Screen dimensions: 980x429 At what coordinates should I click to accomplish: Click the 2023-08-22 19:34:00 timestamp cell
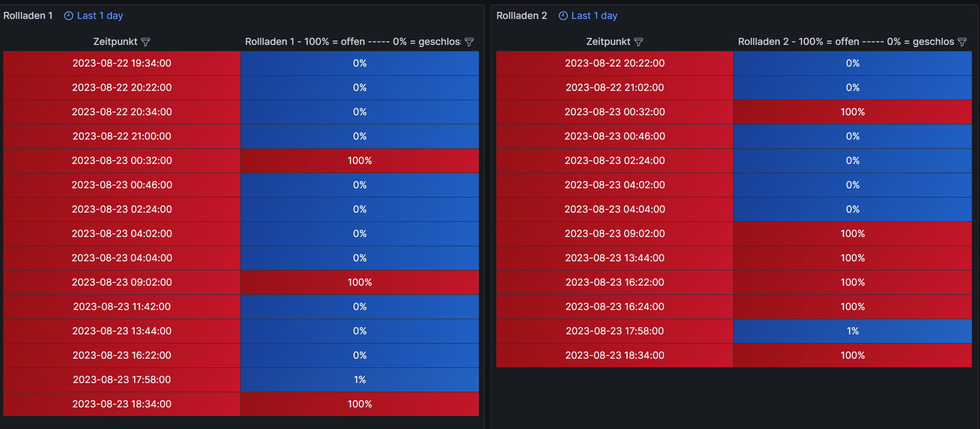coord(122,63)
